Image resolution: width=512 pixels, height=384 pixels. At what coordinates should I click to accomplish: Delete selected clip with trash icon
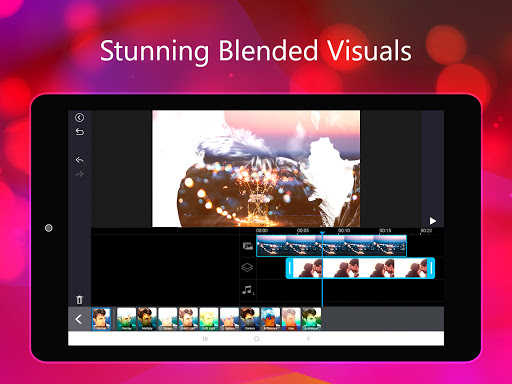pyautogui.click(x=79, y=300)
